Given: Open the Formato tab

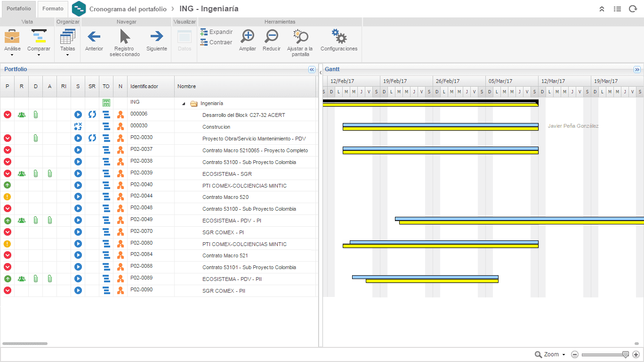Looking at the screenshot, I should (x=53, y=9).
